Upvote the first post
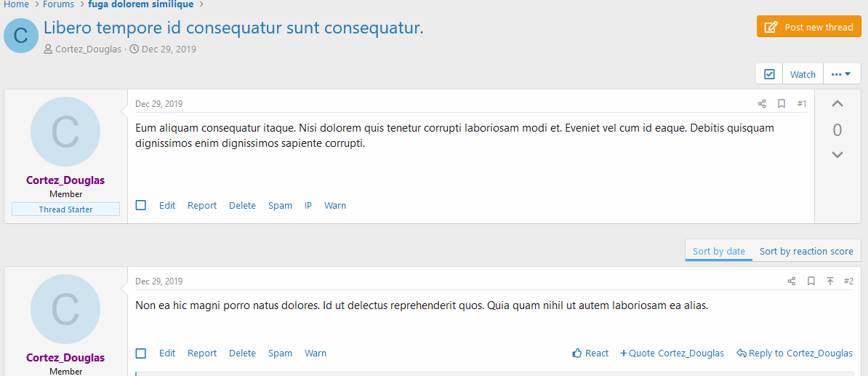The width and height of the screenshot is (868, 376). click(837, 104)
